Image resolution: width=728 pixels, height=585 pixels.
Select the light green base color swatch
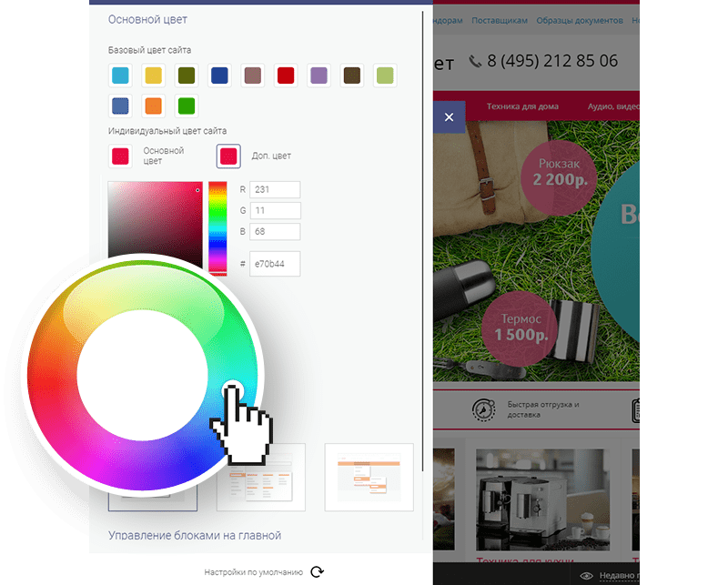[385, 76]
